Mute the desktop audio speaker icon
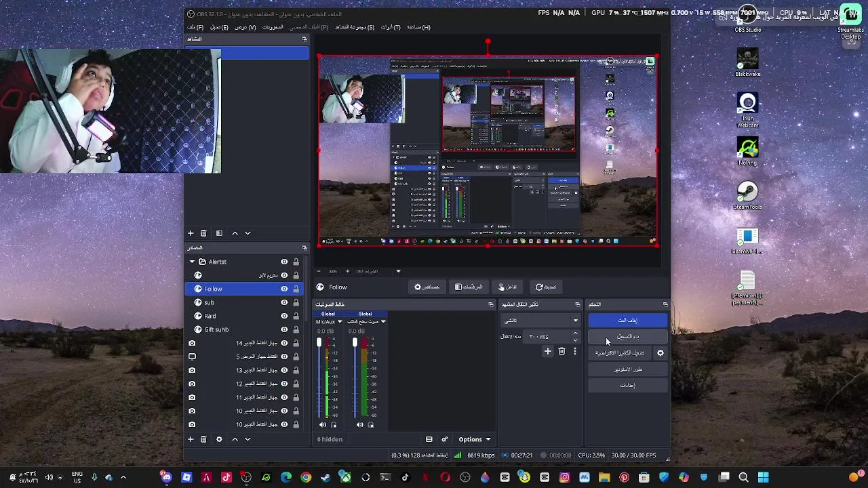The image size is (868, 488). [360, 425]
